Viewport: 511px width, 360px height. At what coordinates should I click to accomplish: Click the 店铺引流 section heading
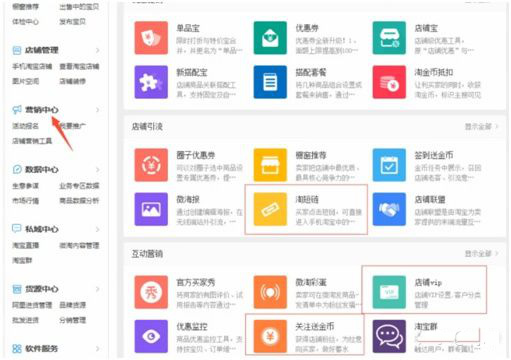pyautogui.click(x=147, y=127)
